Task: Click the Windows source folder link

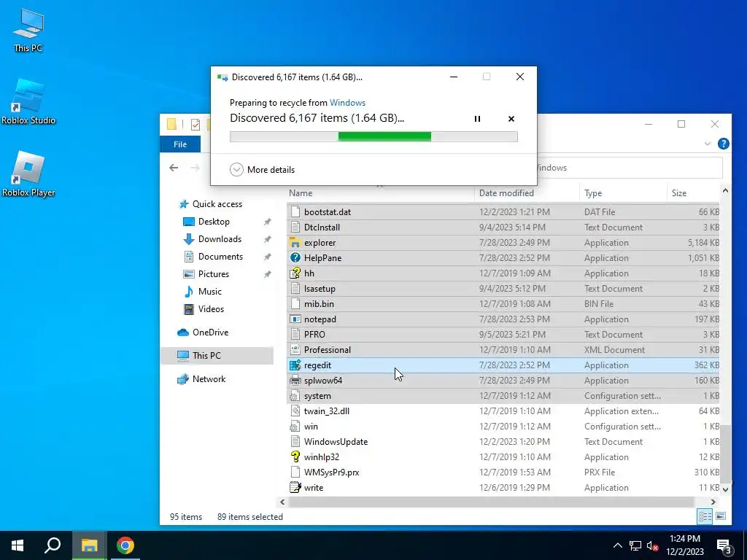Action: 347,102
